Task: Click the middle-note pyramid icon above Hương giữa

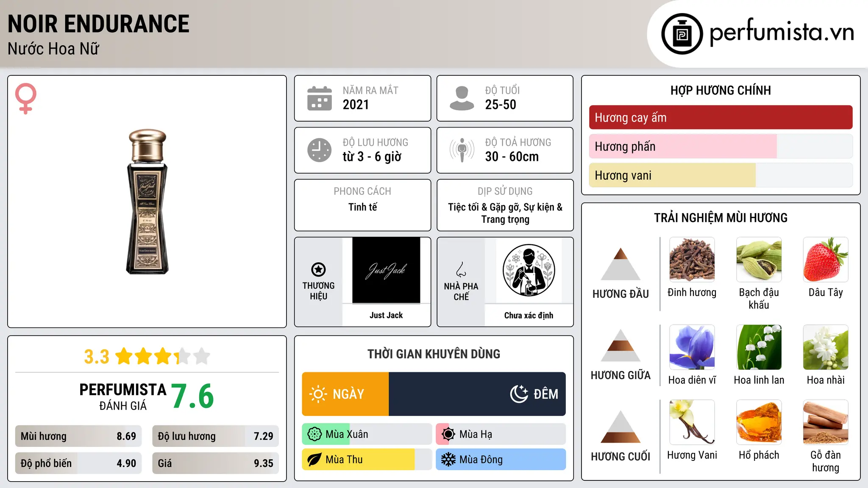Action: [x=620, y=345]
